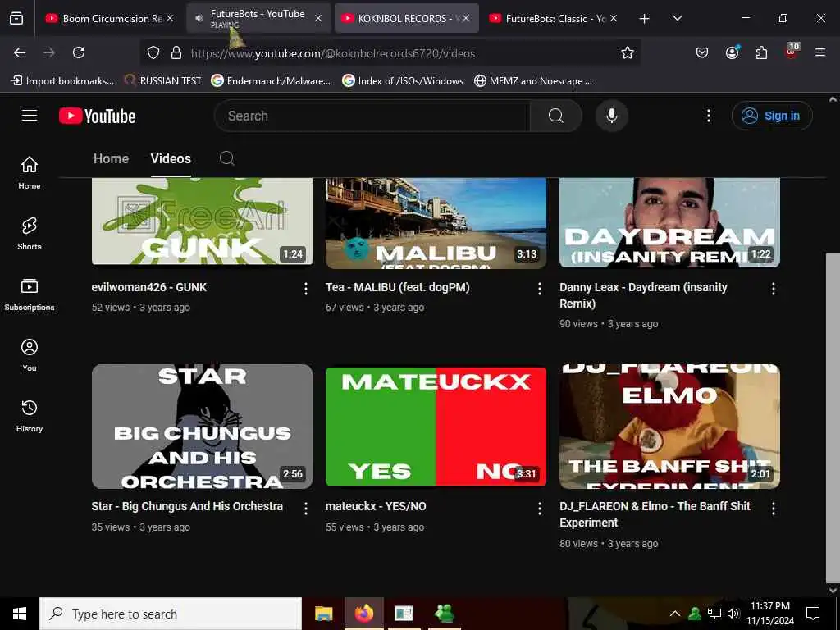Open the Firefox account icon
This screenshot has width=840, height=630.
tap(732, 52)
